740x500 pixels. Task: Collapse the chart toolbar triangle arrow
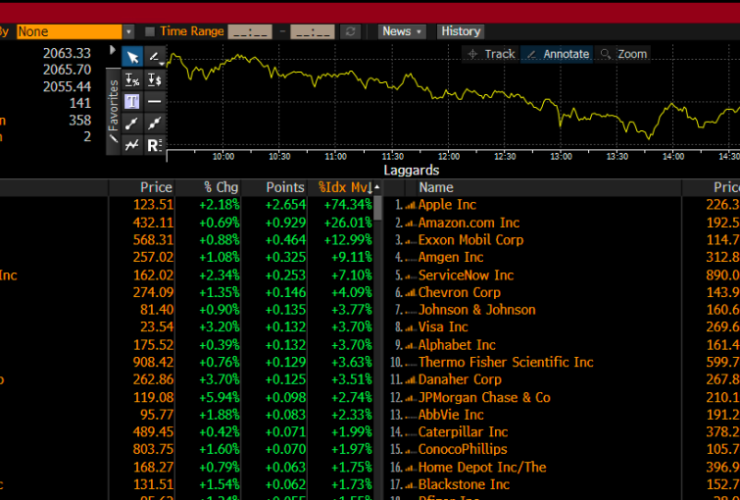112,50
